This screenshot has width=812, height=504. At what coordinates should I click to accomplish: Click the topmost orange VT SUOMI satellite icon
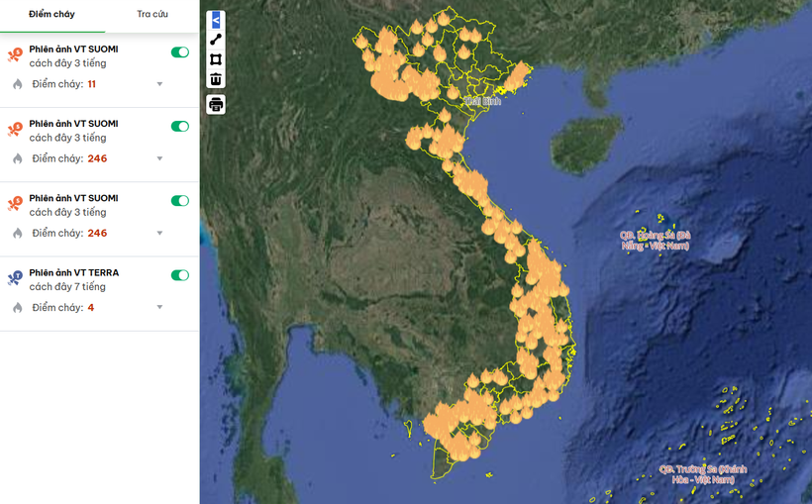coord(15,54)
